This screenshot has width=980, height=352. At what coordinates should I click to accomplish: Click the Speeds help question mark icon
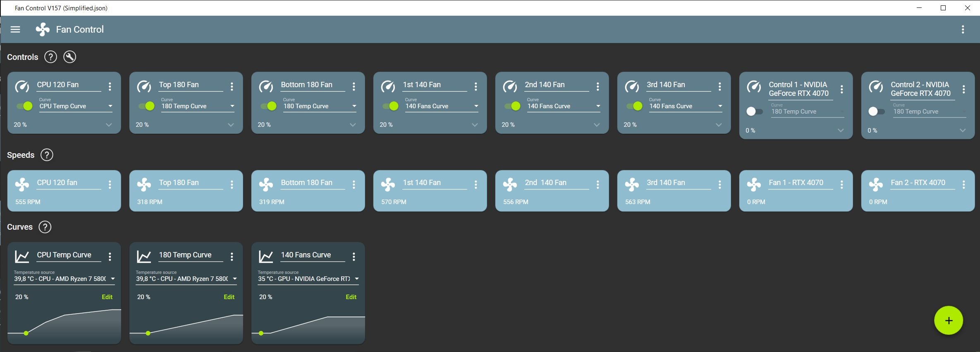[x=47, y=155]
